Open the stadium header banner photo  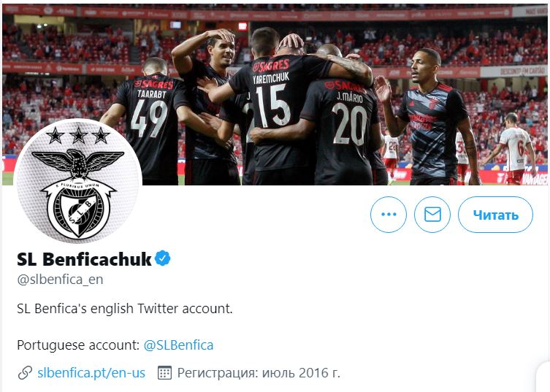[275, 95]
